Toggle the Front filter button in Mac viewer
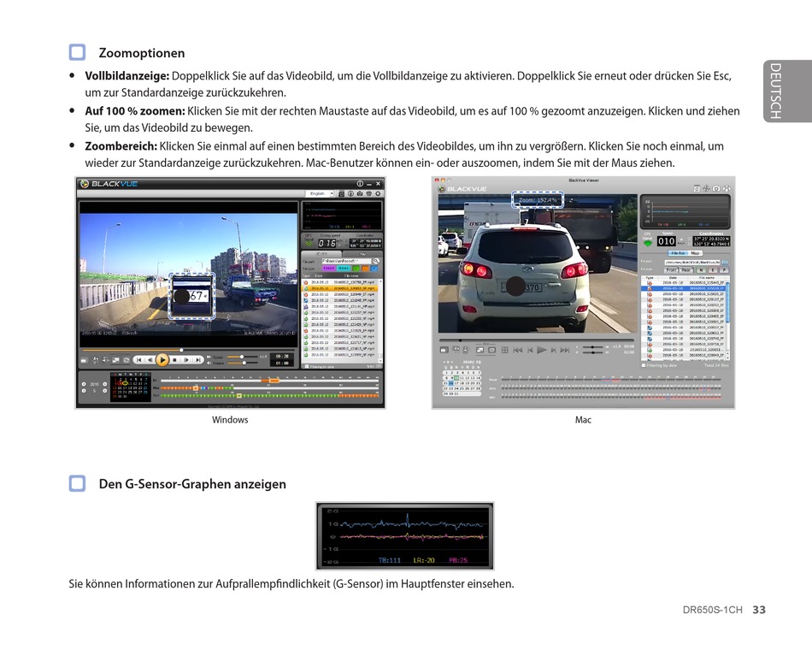Image resolution: width=812 pixels, height=650 pixels. [671, 270]
